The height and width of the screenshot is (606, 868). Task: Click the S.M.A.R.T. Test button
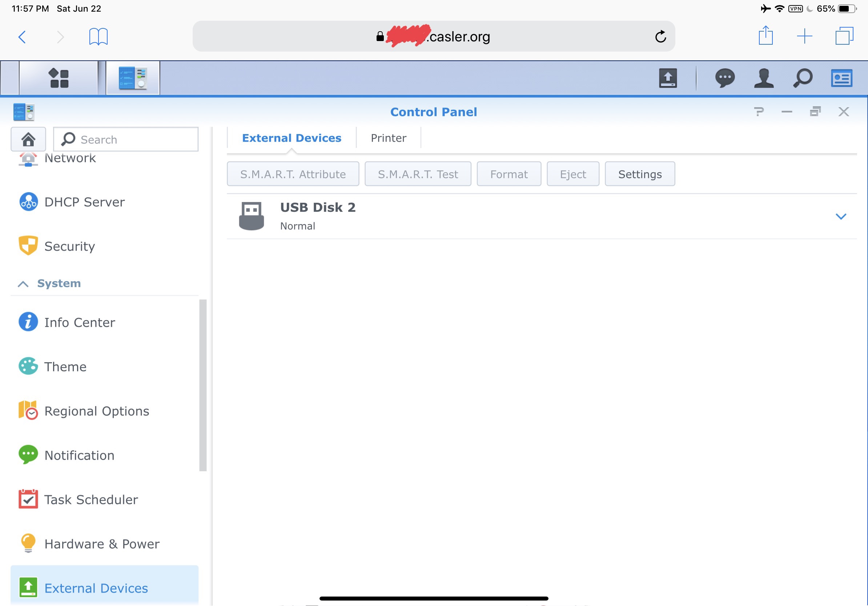click(418, 174)
